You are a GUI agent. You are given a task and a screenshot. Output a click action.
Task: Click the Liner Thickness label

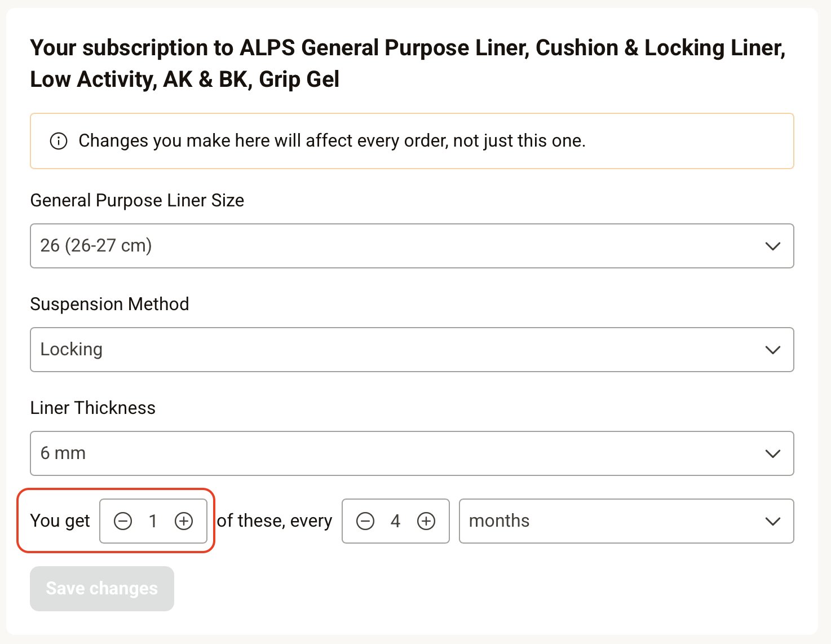pos(93,408)
